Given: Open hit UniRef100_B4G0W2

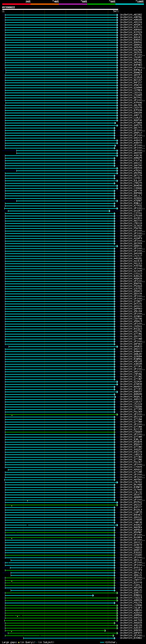Looking at the screenshot, I should tap(131, 50).
